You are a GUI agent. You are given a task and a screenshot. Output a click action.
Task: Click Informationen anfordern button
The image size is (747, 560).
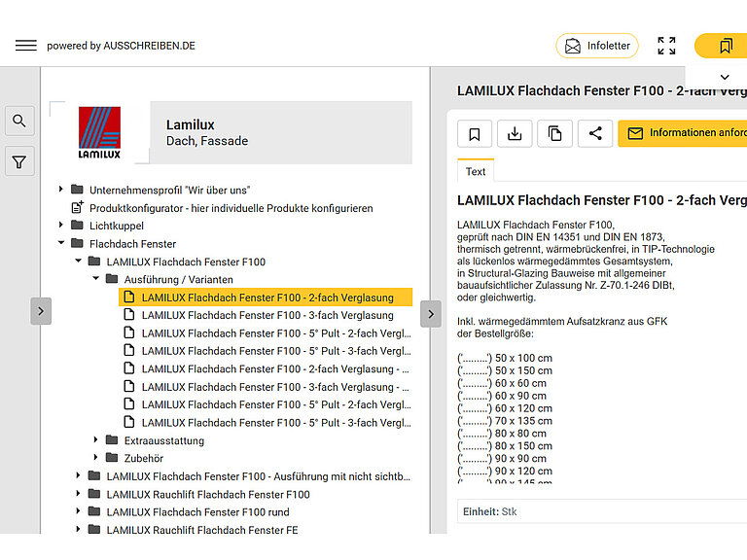683,133
